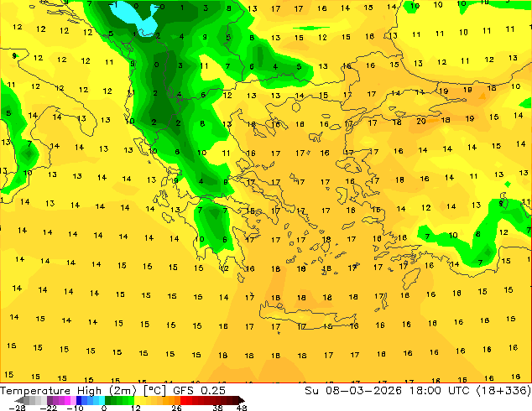The width and height of the screenshot is (532, 411).
Task: Click the '-28' legend scale label
Action: (x=17, y=408)
